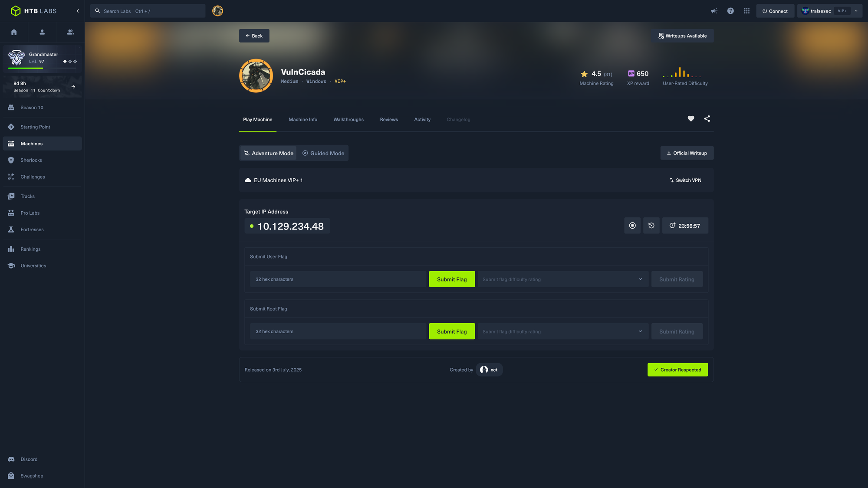Viewport: 868px width, 488px height.
Task: Open creator xct profile
Action: (x=489, y=370)
